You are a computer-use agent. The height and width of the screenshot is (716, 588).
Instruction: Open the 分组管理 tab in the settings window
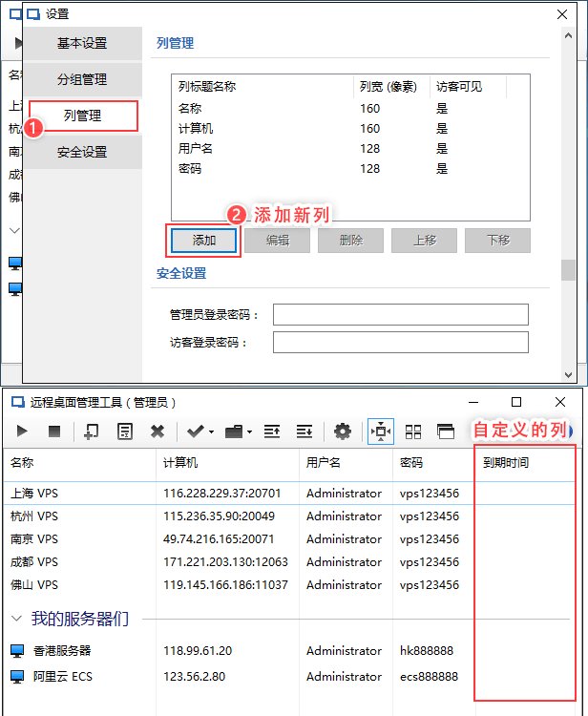[x=83, y=79]
